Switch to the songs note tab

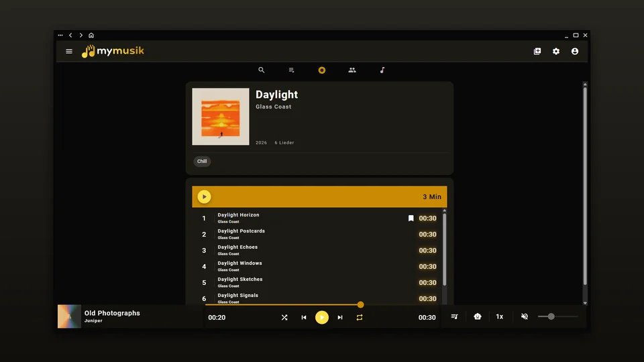[x=382, y=70]
